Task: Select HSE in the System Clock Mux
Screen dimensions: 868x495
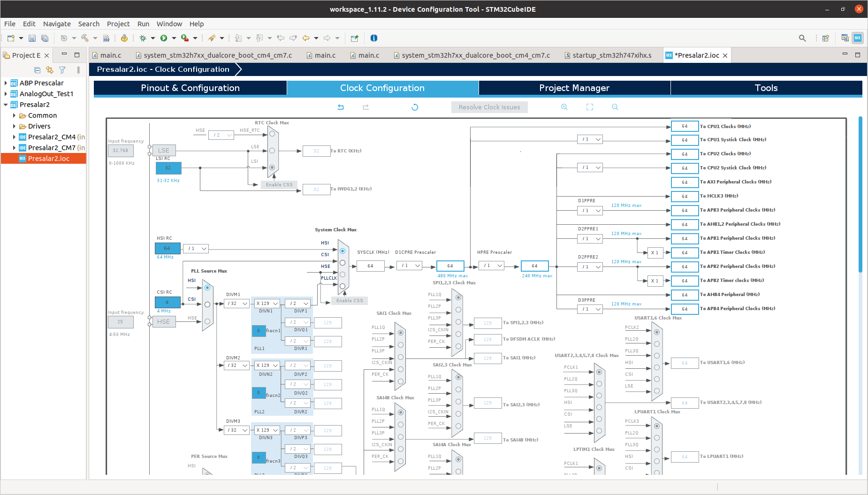Action: point(343,274)
